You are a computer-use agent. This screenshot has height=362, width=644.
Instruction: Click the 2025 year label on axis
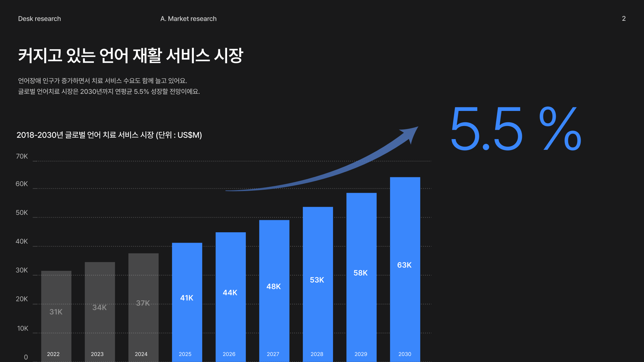point(185,354)
